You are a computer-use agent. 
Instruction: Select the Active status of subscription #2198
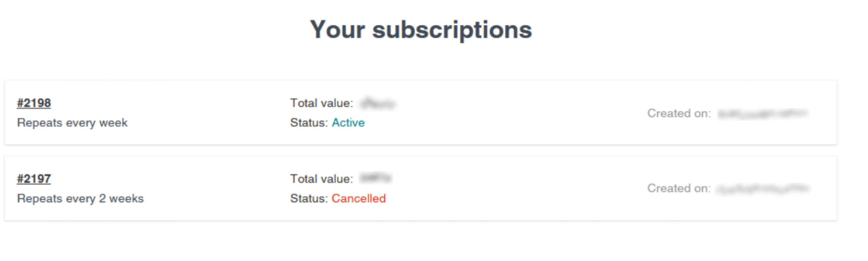click(x=348, y=123)
